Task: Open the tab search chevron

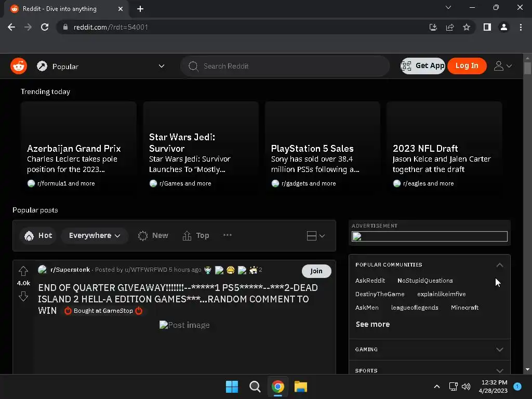Action: coord(448,7)
